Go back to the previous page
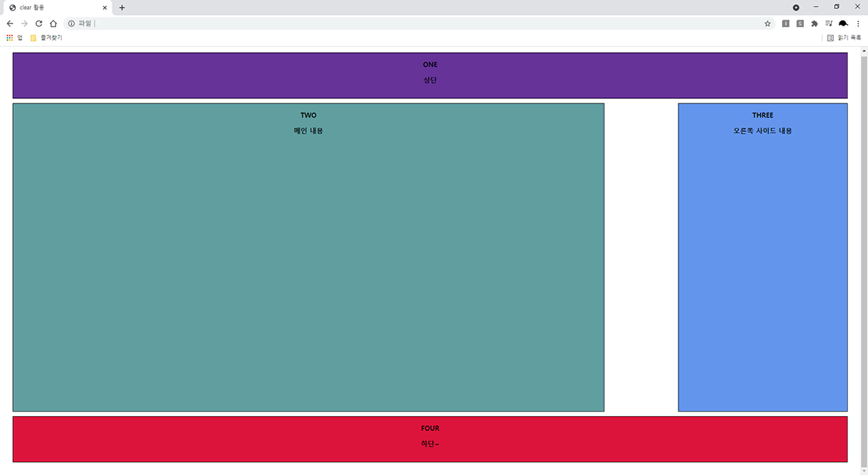The height and width of the screenshot is (475, 868). (10, 23)
